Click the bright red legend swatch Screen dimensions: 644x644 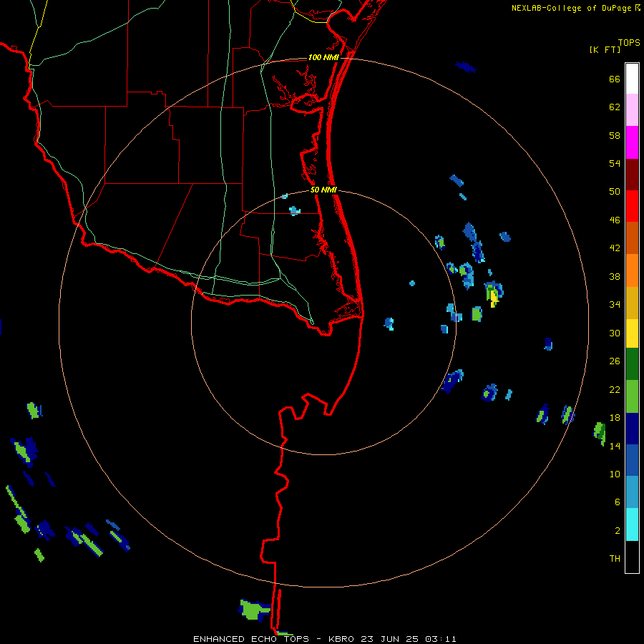(632, 206)
